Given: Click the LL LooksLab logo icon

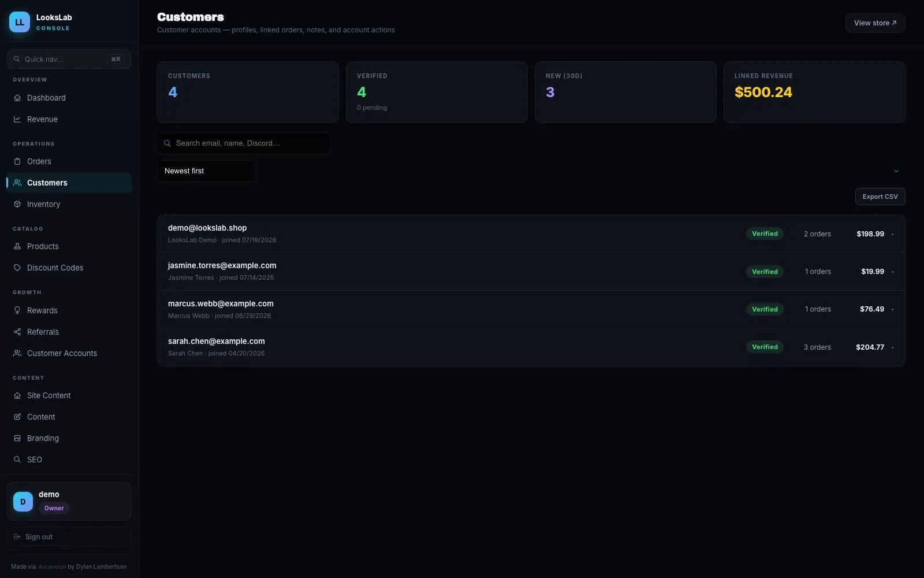Looking at the screenshot, I should 20,22.
